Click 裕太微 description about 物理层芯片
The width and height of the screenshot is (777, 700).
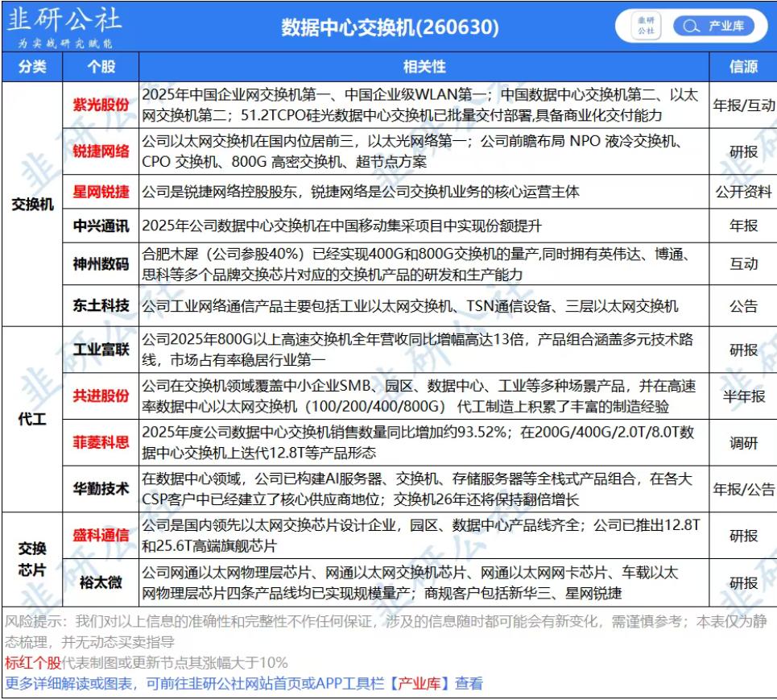click(410, 582)
